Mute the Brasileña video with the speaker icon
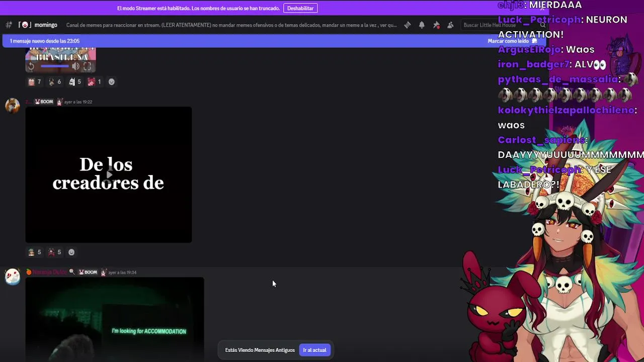The width and height of the screenshot is (644, 362). tap(75, 66)
